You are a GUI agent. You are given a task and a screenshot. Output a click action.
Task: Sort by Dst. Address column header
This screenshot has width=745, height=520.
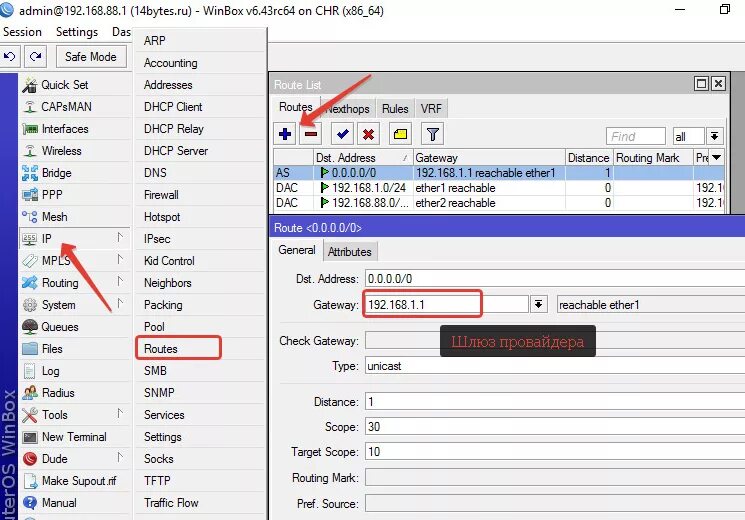coord(363,157)
